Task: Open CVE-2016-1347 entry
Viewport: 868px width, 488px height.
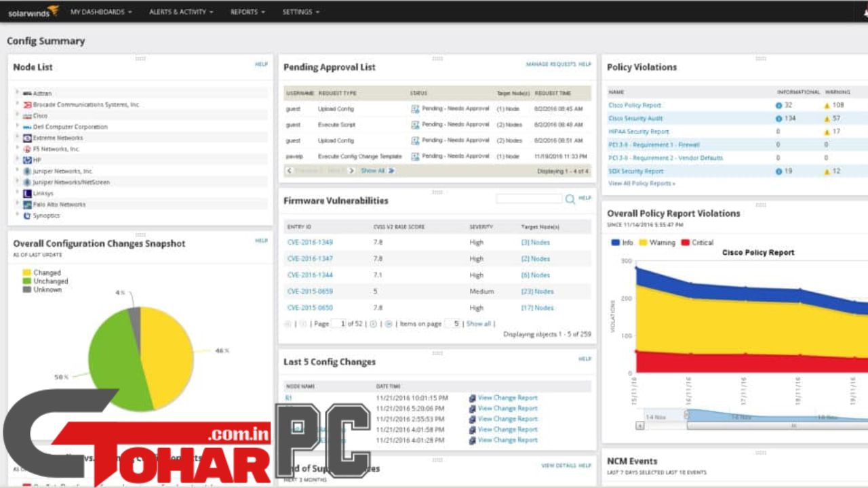Action: (310, 259)
